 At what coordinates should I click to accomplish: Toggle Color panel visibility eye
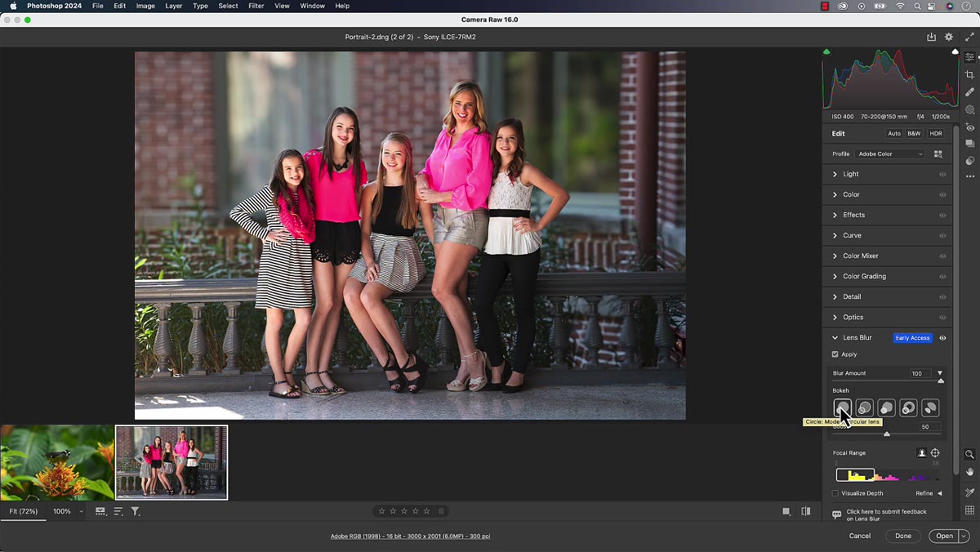942,195
